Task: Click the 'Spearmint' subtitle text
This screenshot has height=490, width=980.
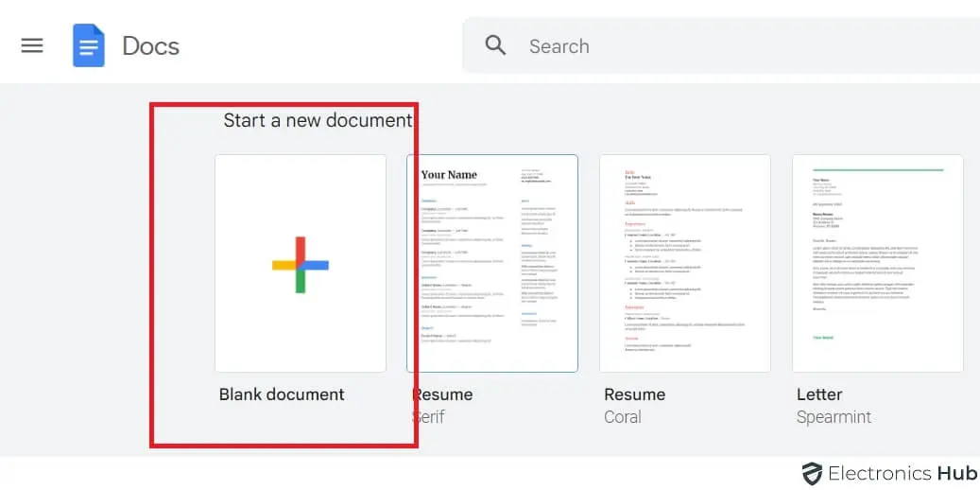Action: point(834,417)
